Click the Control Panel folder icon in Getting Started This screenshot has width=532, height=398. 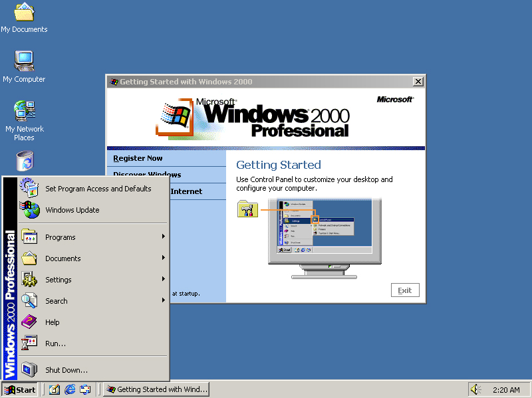(x=247, y=209)
